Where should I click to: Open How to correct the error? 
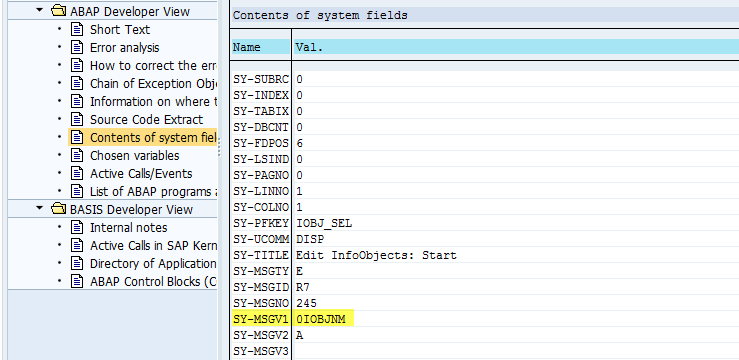coord(153,65)
